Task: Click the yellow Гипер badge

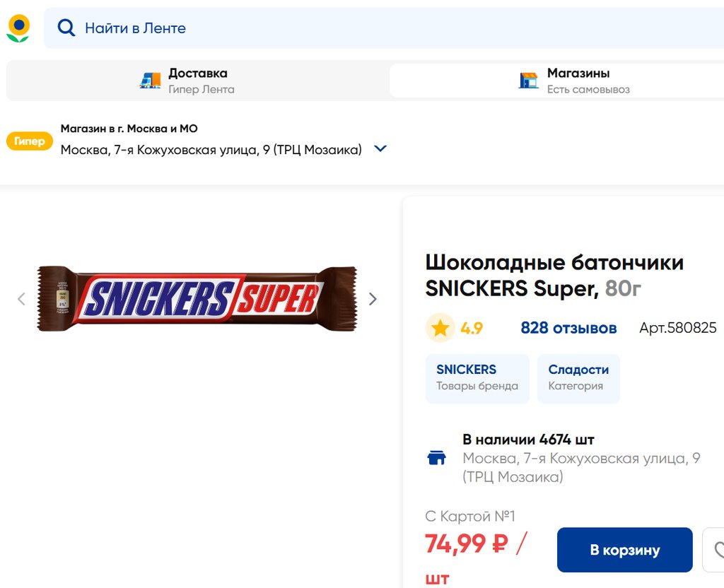Action: click(x=30, y=141)
